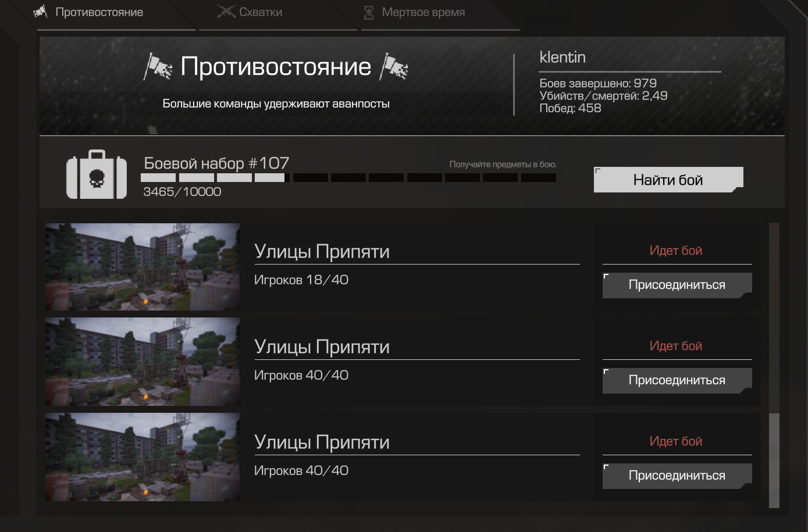Click the Большие команды удерживают аванпосты subtitle

[276, 104]
